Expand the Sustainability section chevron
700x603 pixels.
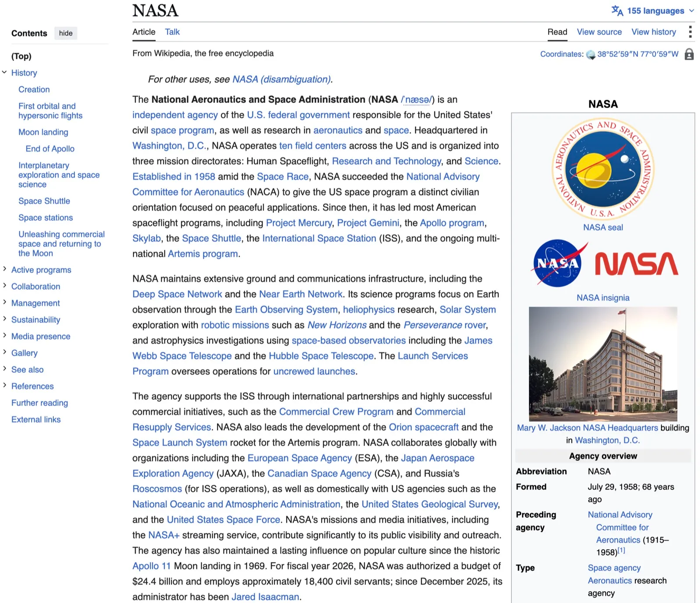(4, 319)
